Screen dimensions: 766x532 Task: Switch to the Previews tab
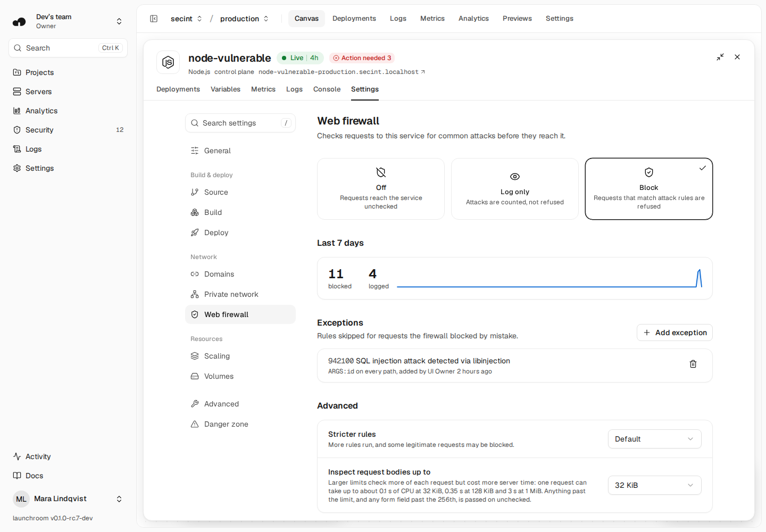coord(517,19)
